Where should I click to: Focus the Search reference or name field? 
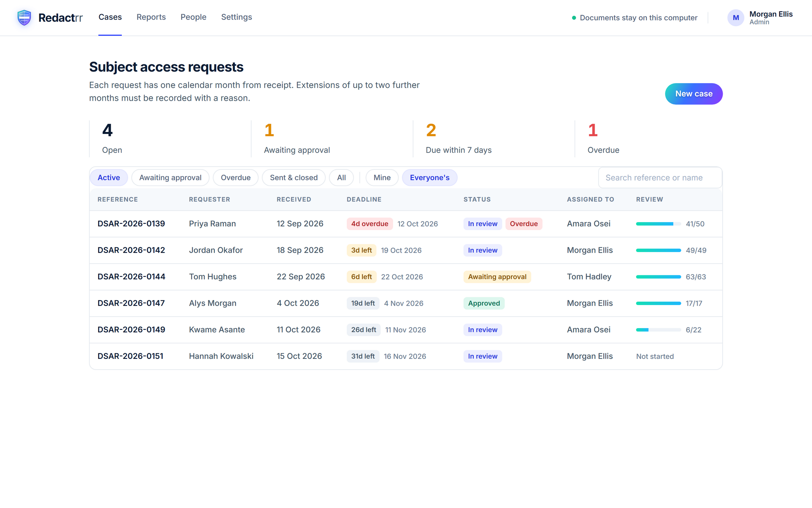(660, 178)
